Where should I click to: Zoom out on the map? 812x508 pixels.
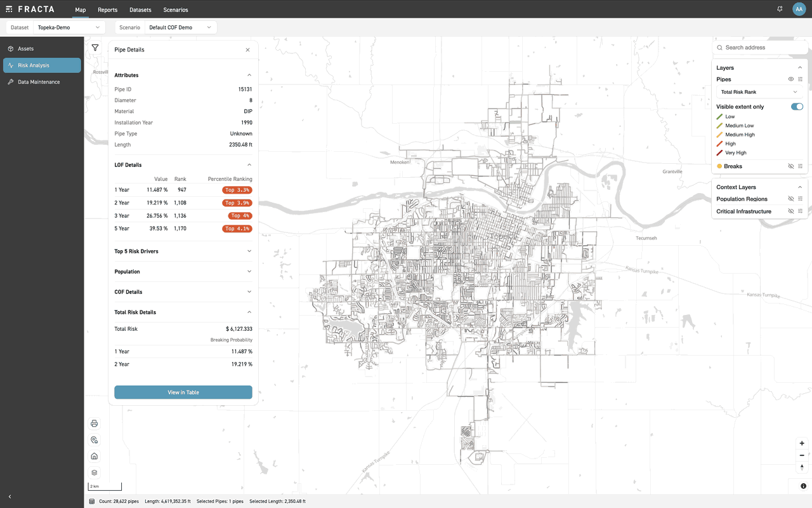pyautogui.click(x=802, y=455)
